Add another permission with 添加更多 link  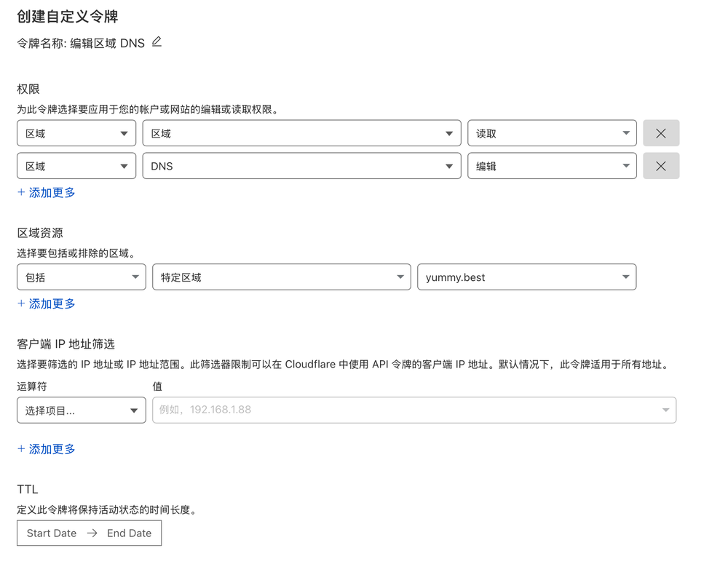(x=46, y=192)
